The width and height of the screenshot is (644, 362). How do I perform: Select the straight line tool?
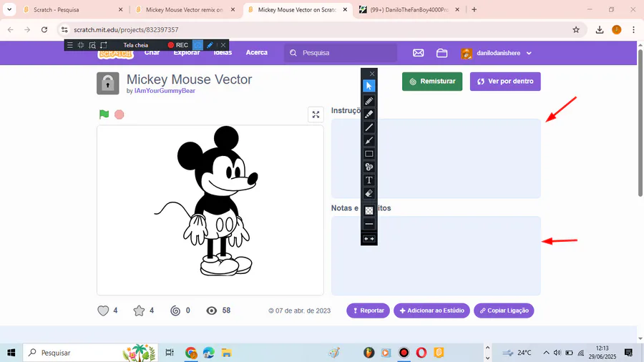(x=369, y=127)
